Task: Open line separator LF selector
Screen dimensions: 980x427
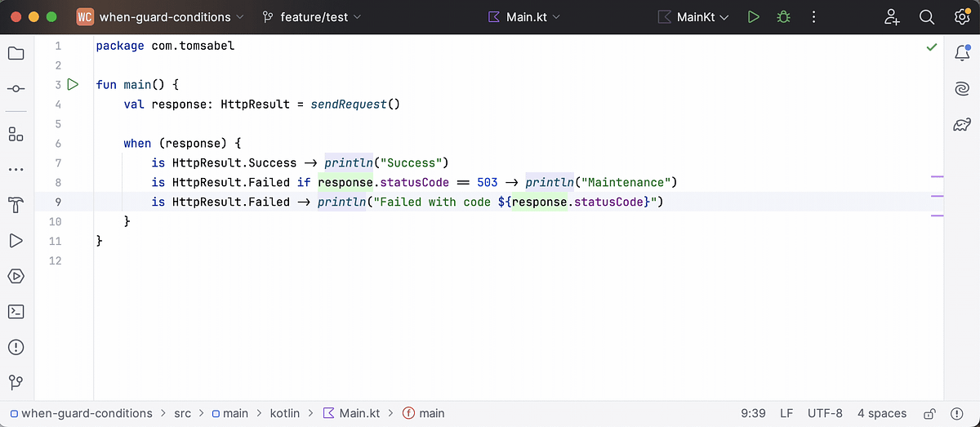Action: [x=786, y=414]
